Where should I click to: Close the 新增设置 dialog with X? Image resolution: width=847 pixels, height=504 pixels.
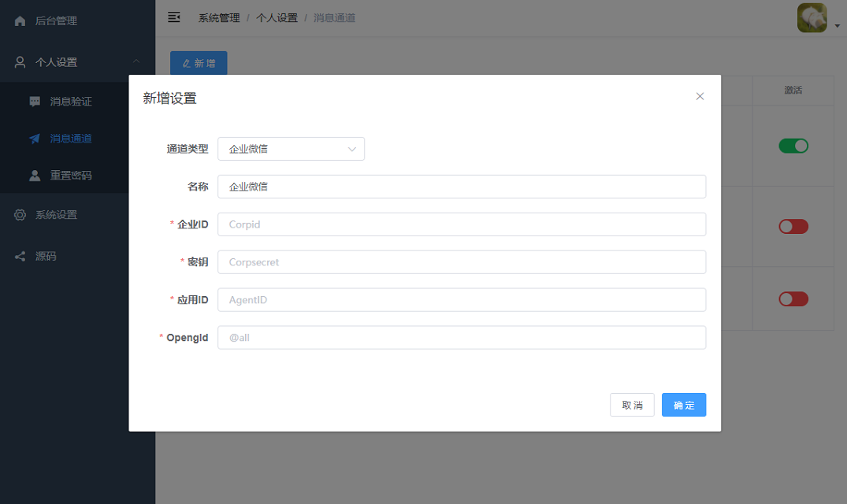pyautogui.click(x=700, y=96)
